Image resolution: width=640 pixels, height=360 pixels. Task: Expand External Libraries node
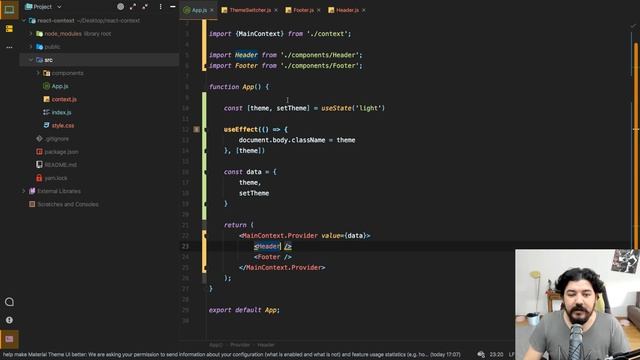(24, 191)
